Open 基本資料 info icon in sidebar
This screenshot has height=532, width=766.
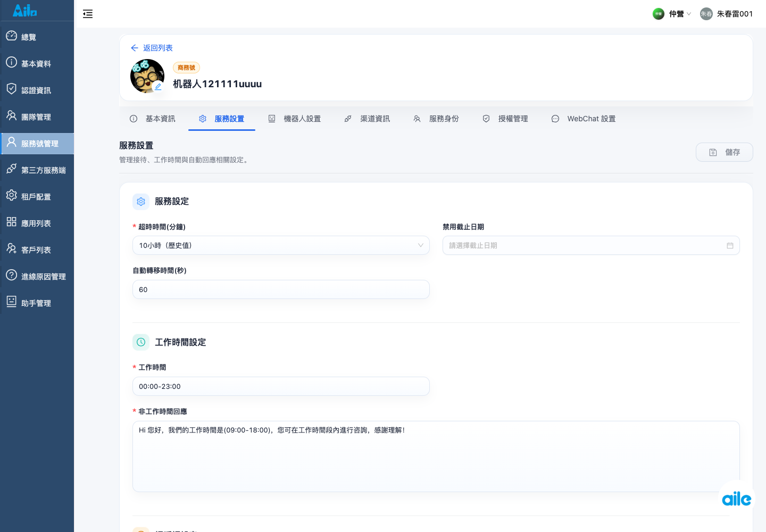(11, 62)
